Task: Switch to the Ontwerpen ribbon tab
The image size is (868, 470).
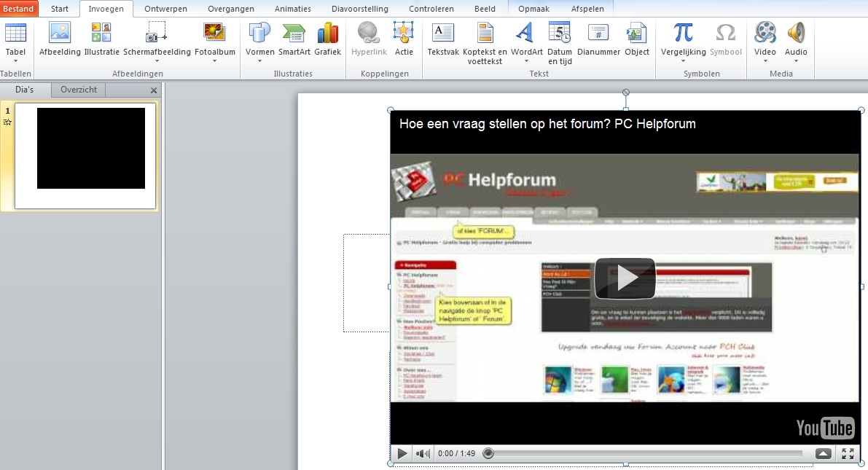Action: click(x=165, y=9)
